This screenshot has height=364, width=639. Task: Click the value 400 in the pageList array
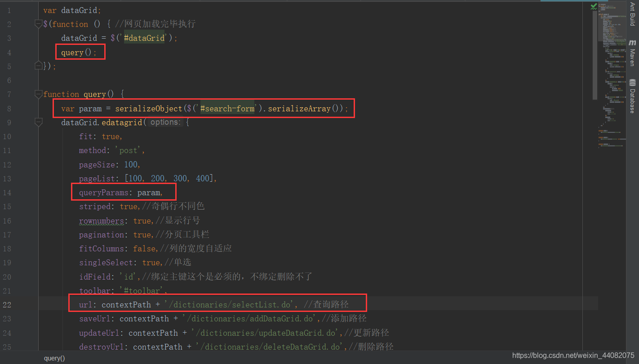pyautogui.click(x=203, y=179)
